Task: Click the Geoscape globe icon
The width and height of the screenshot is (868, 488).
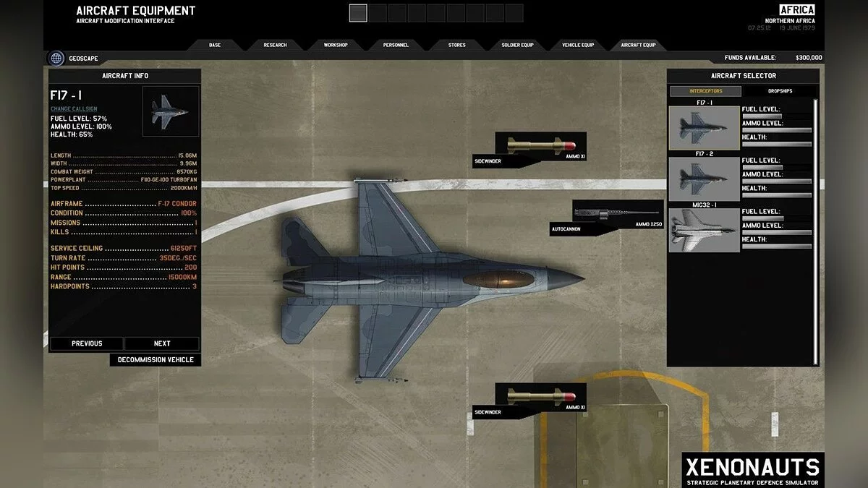Action: [x=56, y=59]
